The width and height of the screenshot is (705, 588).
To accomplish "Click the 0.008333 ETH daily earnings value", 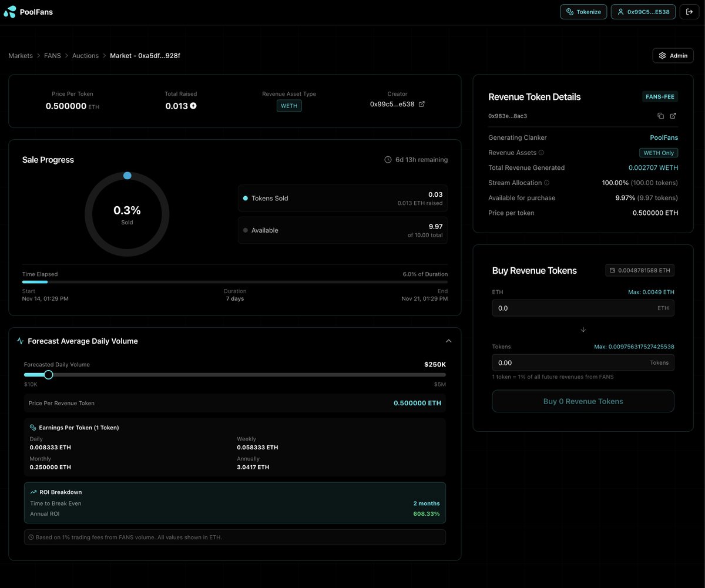I will [x=51, y=448].
